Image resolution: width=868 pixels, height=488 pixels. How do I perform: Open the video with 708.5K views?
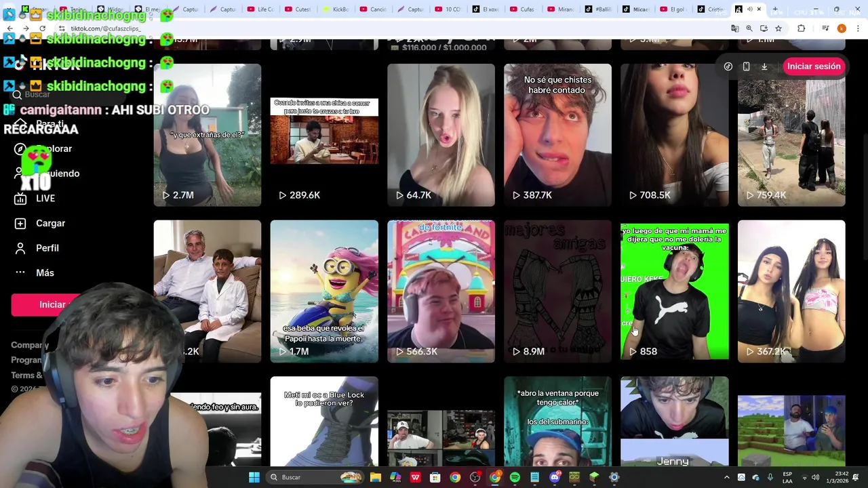pos(675,135)
